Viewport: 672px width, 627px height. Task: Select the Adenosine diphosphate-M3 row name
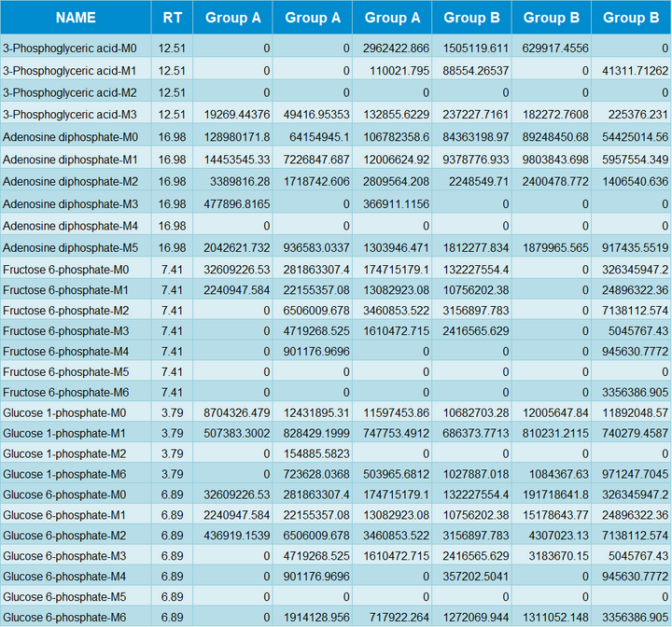[70, 204]
